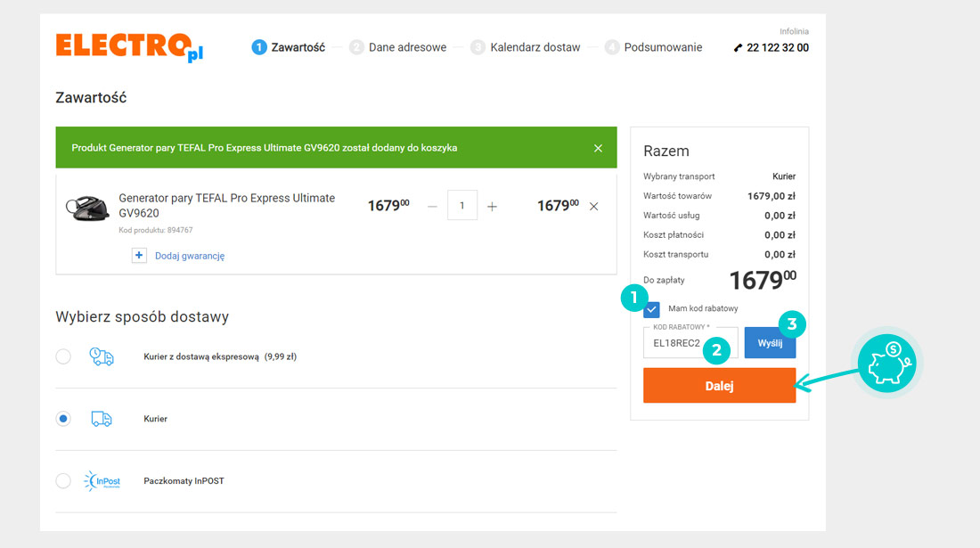
Task: Proceed with the orange Dalej button
Action: pyautogui.click(x=719, y=386)
